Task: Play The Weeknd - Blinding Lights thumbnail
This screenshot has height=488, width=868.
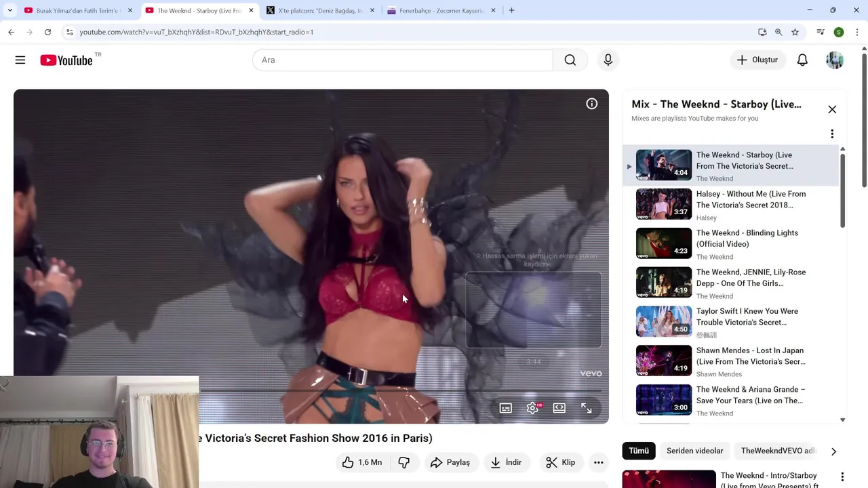Action: click(664, 243)
